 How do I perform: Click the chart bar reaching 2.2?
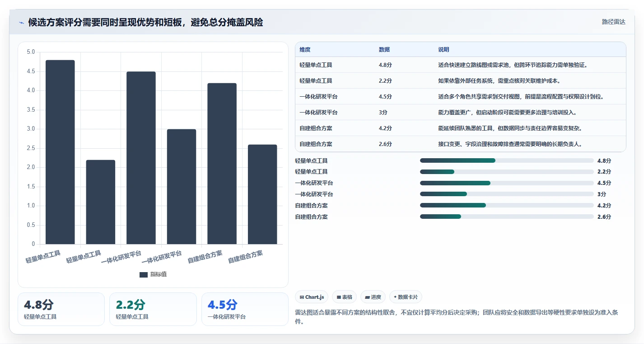click(x=101, y=202)
